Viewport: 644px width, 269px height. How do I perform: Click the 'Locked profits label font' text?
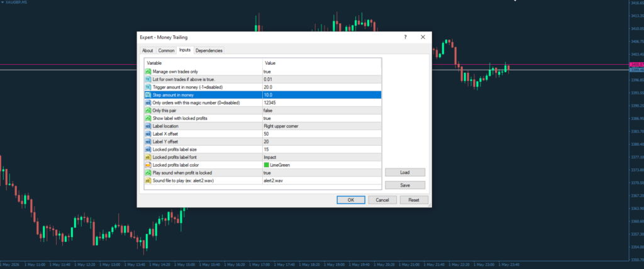176,157
